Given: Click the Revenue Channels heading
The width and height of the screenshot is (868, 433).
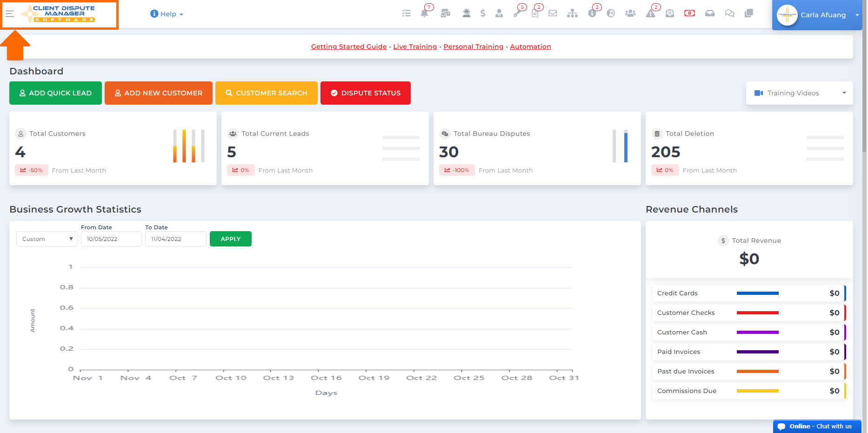Looking at the screenshot, I should [692, 209].
